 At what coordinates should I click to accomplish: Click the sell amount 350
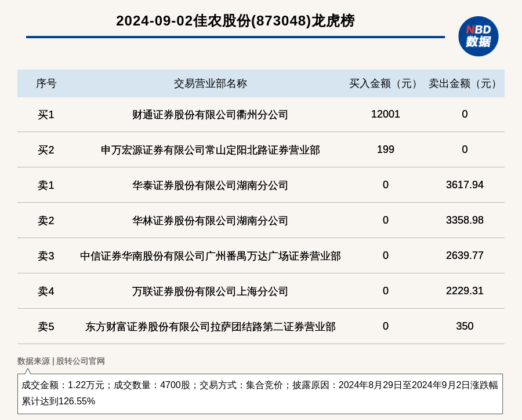tap(465, 326)
